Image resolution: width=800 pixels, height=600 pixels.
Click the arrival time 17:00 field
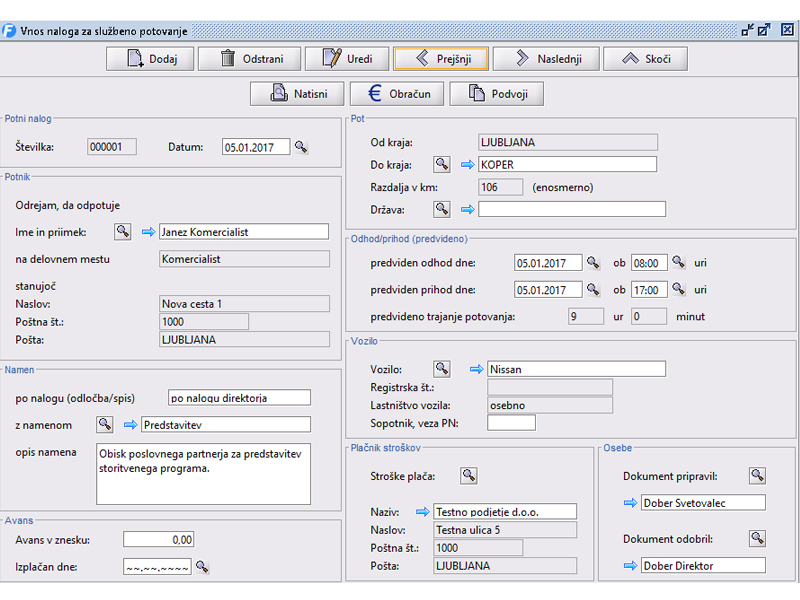tap(649, 290)
